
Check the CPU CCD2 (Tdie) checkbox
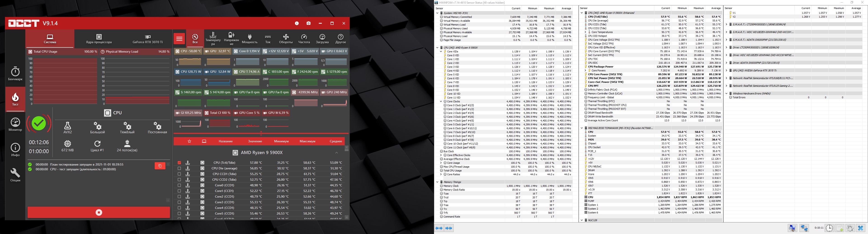point(179,180)
